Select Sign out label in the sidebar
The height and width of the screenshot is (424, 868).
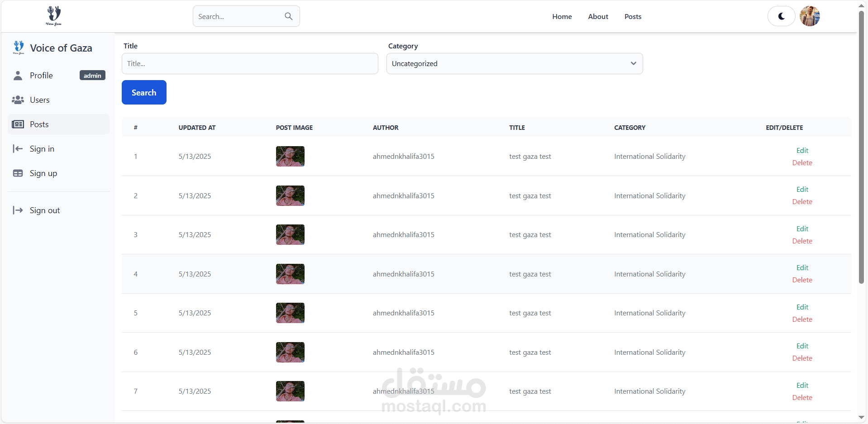click(45, 210)
